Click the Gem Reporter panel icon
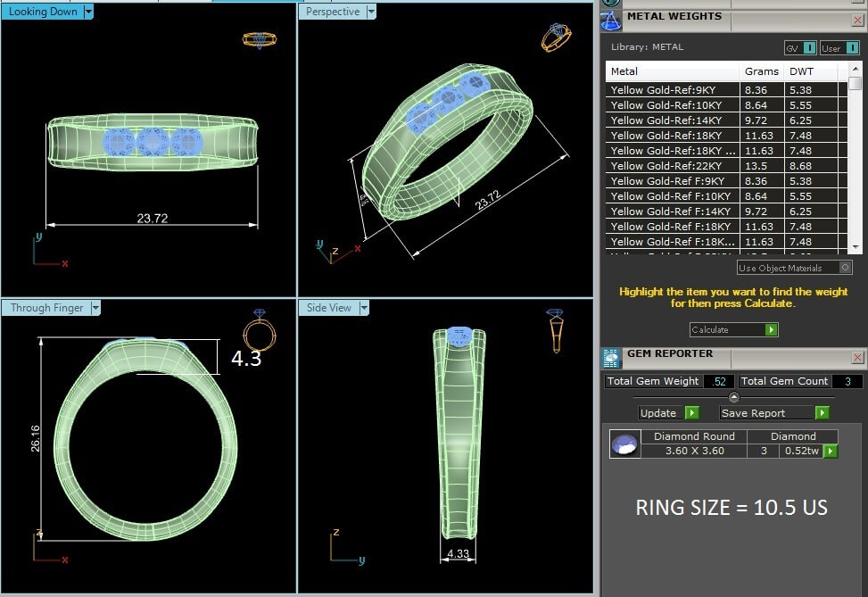 pyautogui.click(x=611, y=358)
